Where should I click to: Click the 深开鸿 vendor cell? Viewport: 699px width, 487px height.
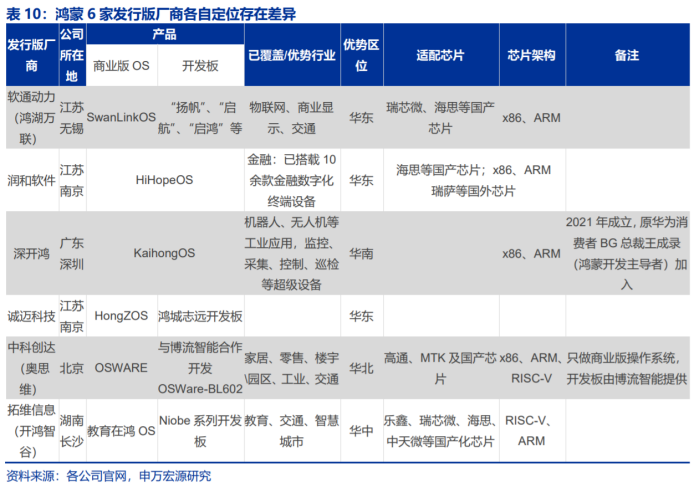click(x=31, y=253)
